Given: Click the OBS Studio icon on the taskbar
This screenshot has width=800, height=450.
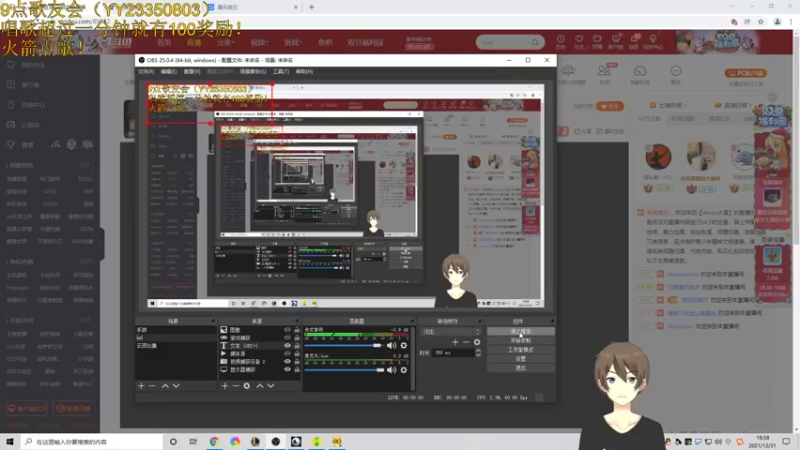Looking at the screenshot, I should [x=276, y=441].
